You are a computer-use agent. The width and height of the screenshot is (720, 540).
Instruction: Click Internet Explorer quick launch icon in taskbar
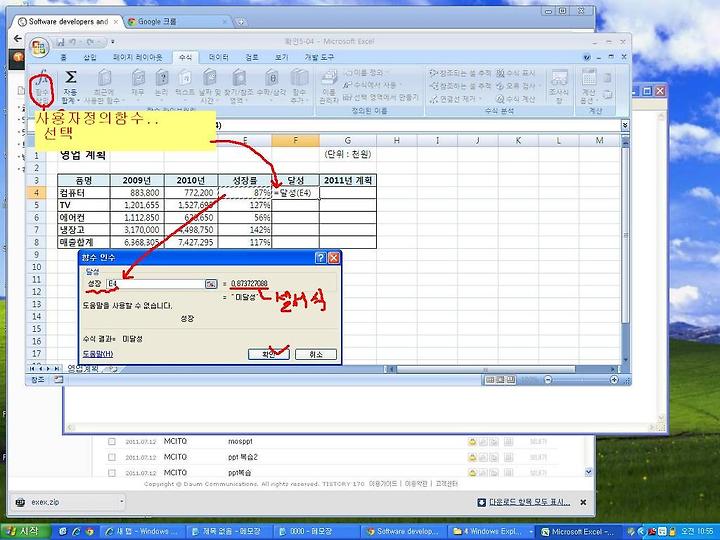[76, 532]
